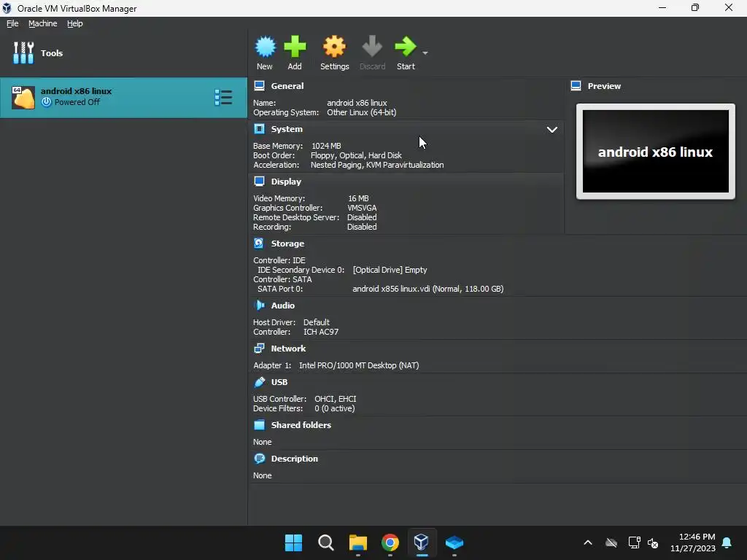Open taskbar Search
Image resolution: width=747 pixels, height=560 pixels.
pos(326,542)
